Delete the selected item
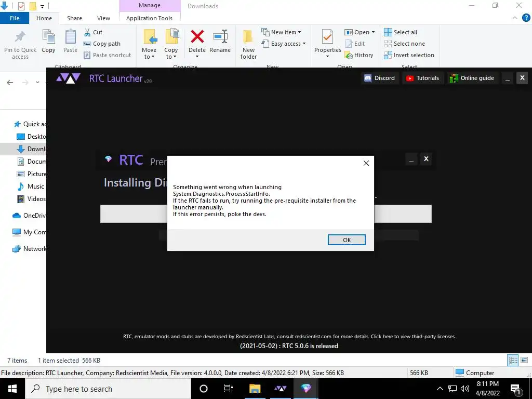The width and height of the screenshot is (532, 399). point(197,42)
